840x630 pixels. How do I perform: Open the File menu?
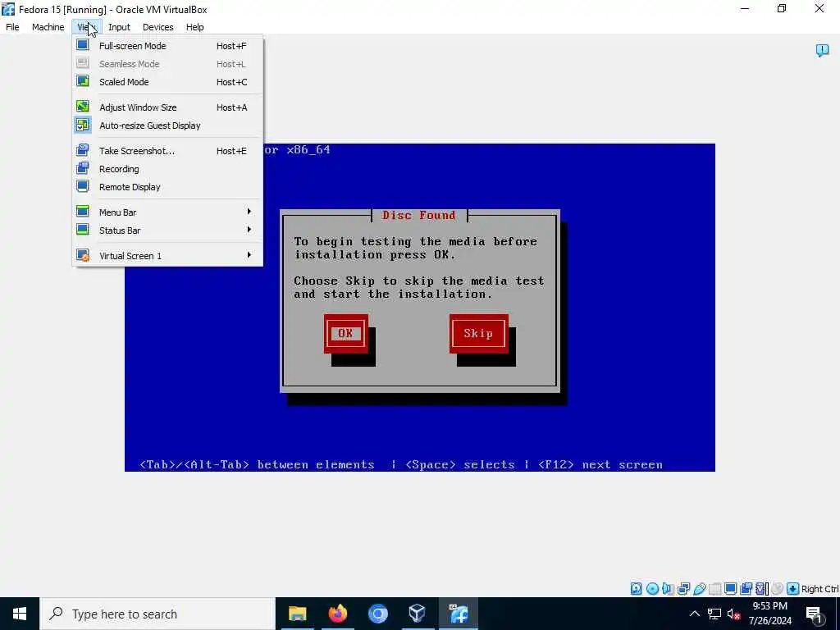tap(12, 27)
